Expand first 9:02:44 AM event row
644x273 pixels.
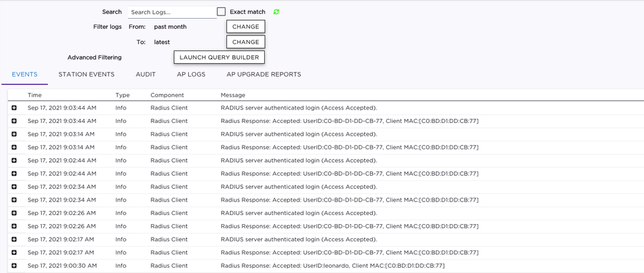(x=14, y=160)
